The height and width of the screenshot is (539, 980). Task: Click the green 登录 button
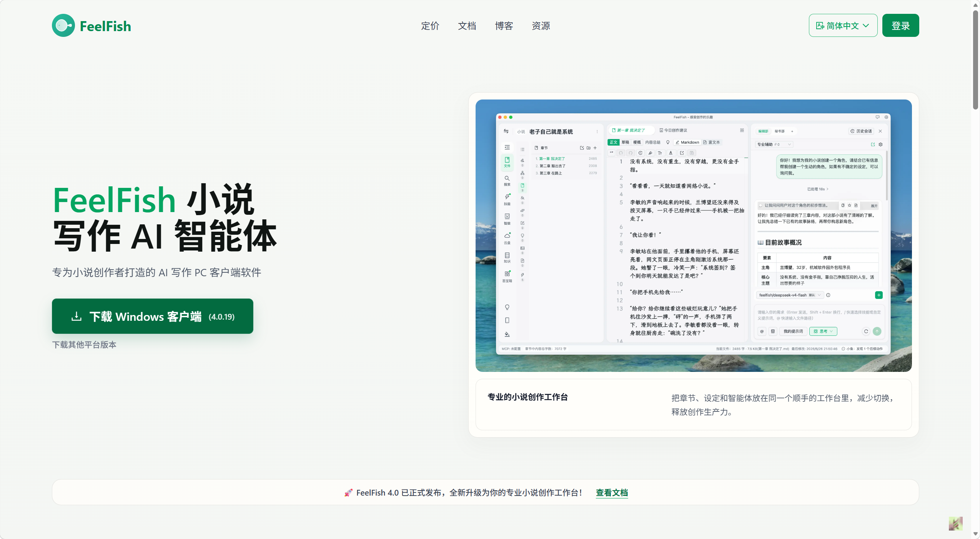[x=900, y=25]
